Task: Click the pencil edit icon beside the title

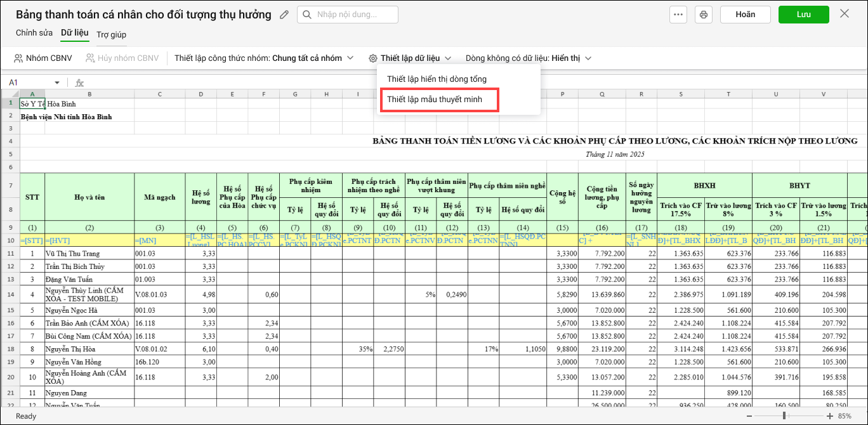Action: 284,15
